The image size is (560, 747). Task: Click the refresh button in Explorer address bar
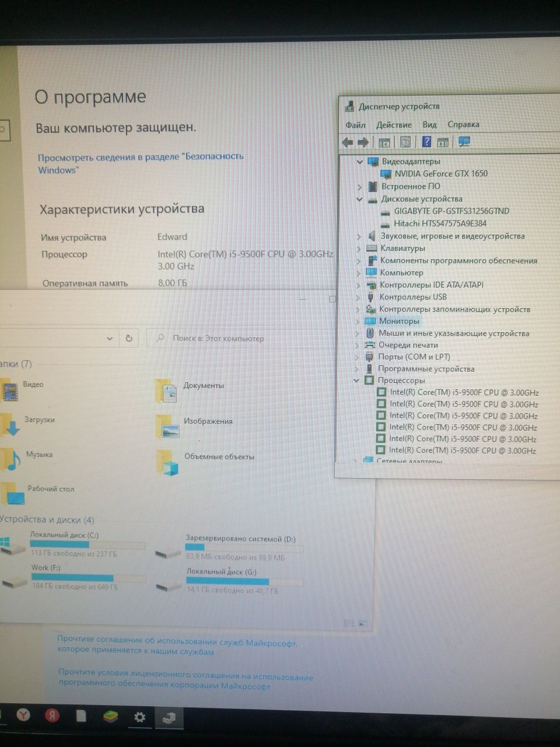pos(128,338)
